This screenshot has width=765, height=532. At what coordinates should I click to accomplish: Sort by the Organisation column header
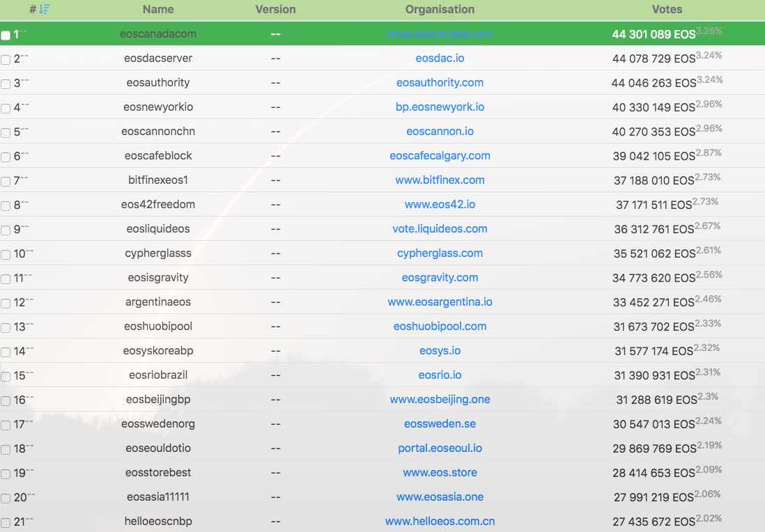pyautogui.click(x=440, y=9)
